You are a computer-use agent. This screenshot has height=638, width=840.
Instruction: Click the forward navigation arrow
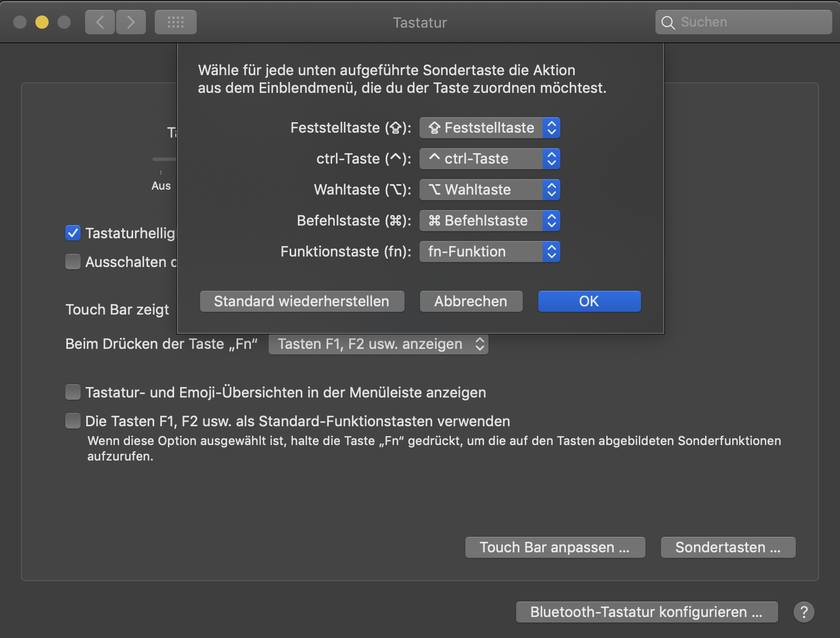click(x=131, y=22)
